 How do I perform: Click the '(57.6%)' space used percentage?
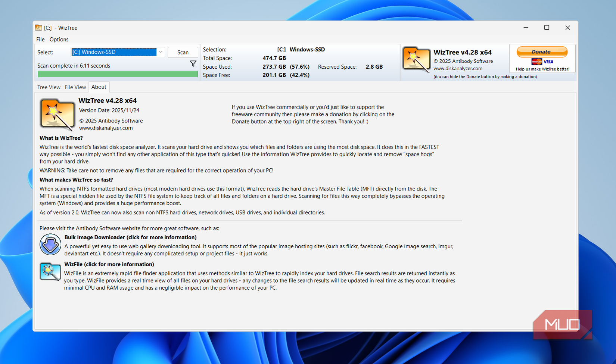tap(300, 67)
